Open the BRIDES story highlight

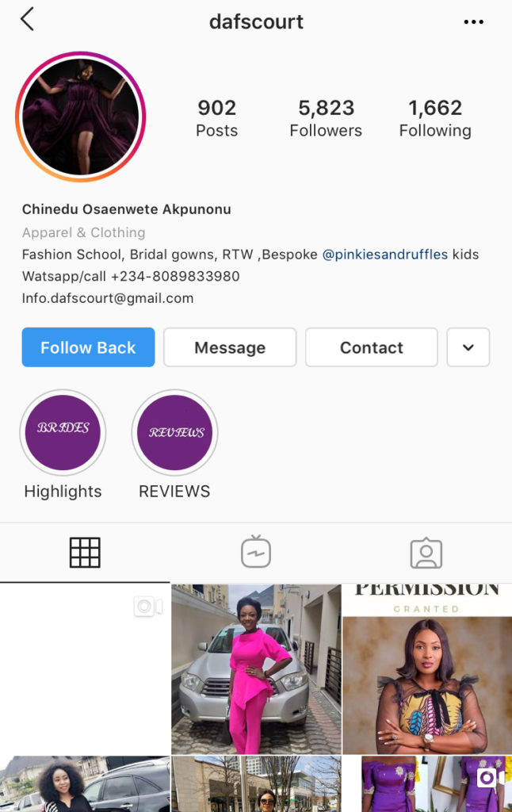click(63, 432)
